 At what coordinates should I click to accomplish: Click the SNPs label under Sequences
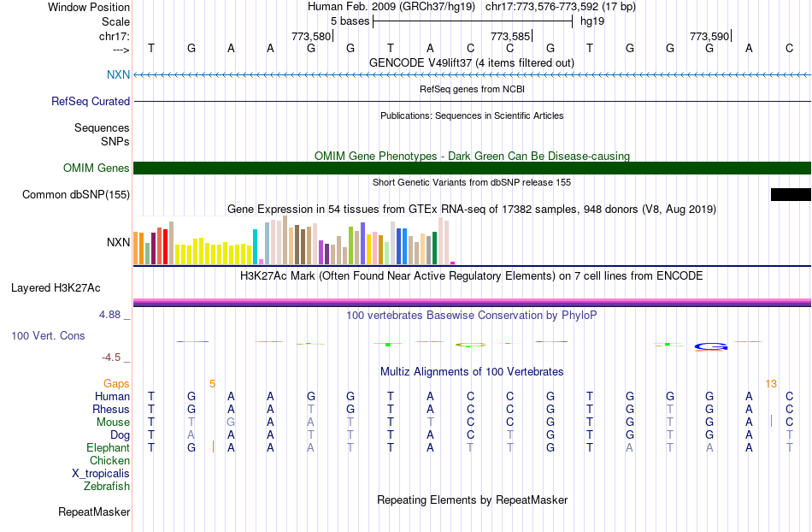tap(115, 141)
